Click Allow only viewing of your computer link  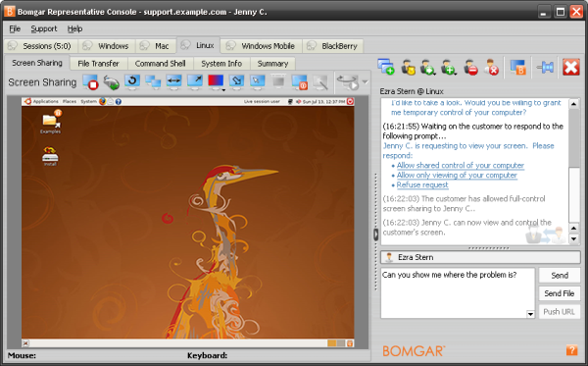point(457,175)
